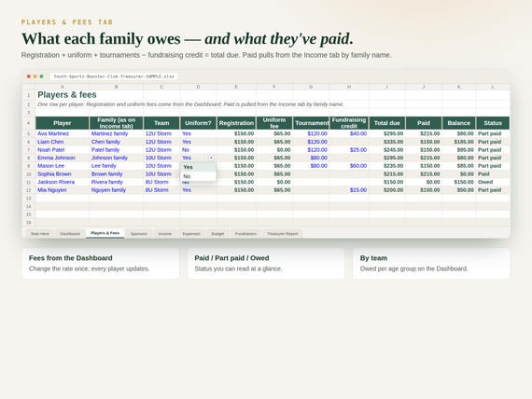Select column A header
532x399 pixels.
pyautogui.click(x=63, y=87)
